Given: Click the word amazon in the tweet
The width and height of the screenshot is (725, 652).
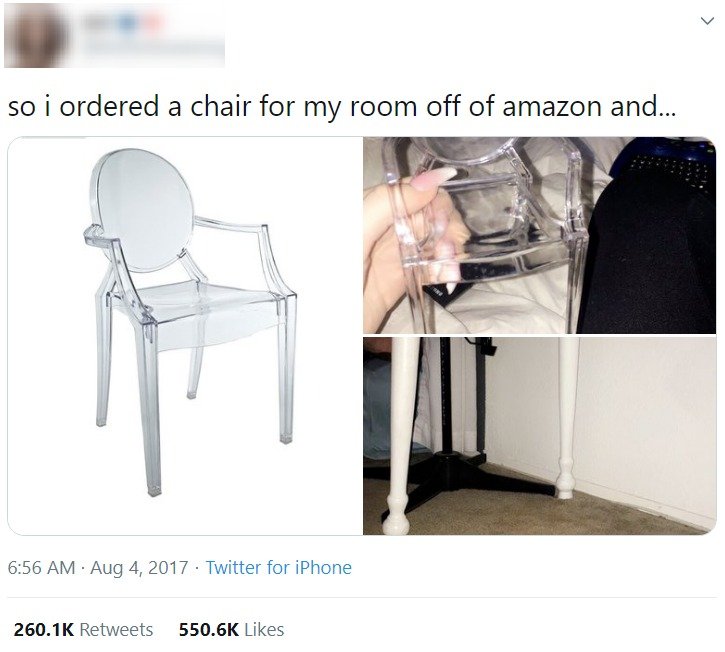Looking at the screenshot, I should [553, 106].
